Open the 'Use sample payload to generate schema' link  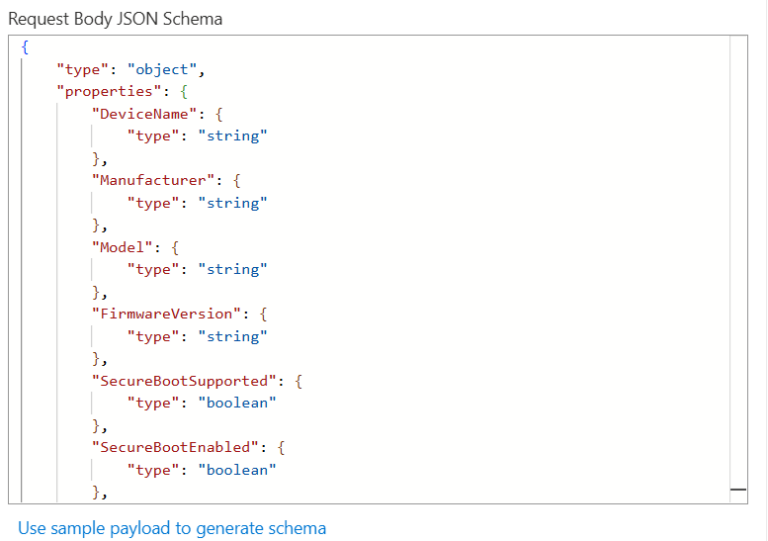[x=172, y=528]
